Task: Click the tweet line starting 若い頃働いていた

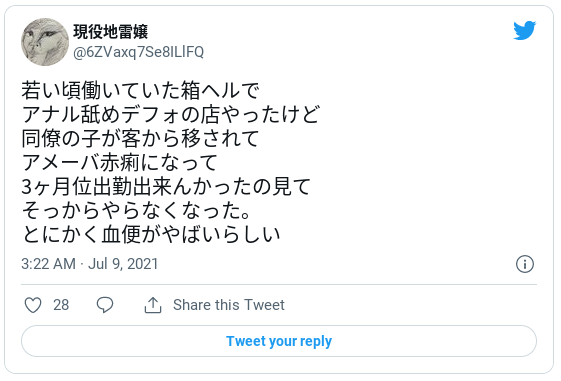Action: point(140,90)
